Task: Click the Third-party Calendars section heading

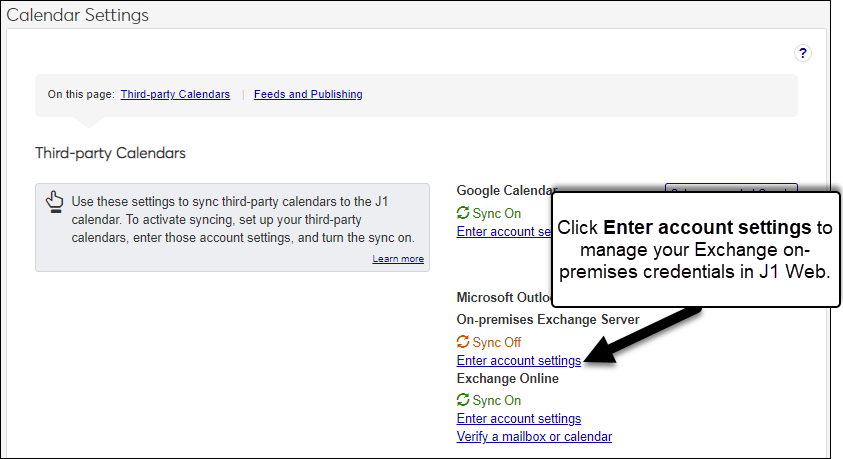Action: 110,153
